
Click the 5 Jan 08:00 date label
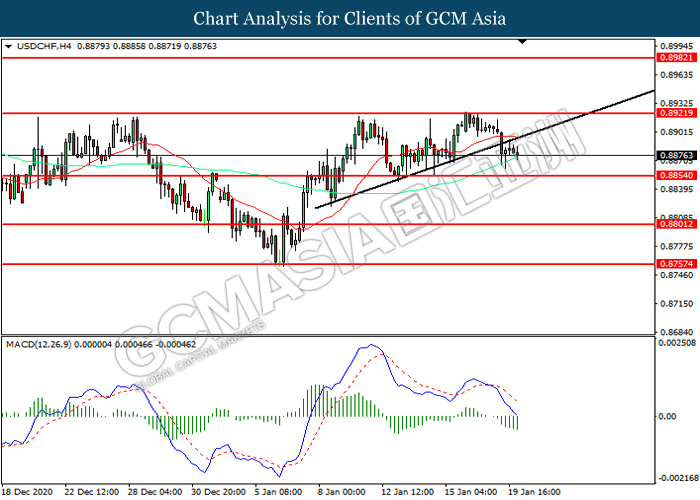tap(279, 492)
